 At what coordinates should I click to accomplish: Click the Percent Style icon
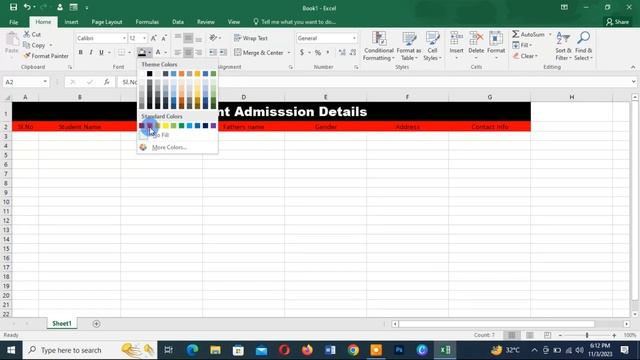pos(318,52)
